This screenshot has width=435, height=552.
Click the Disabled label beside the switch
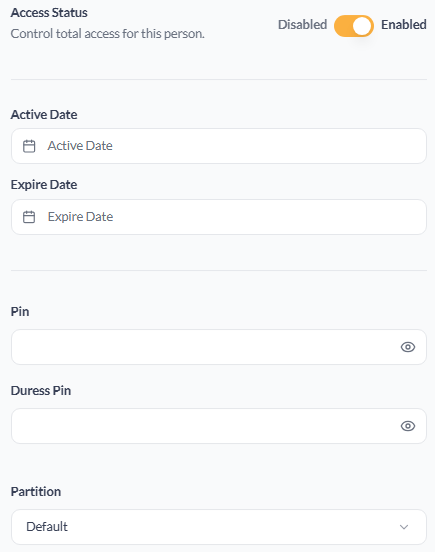(303, 25)
